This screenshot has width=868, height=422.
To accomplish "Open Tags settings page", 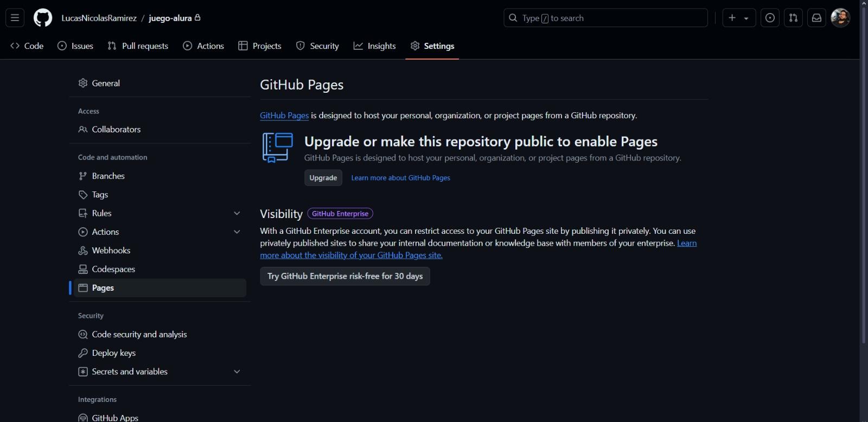I will point(160,195).
